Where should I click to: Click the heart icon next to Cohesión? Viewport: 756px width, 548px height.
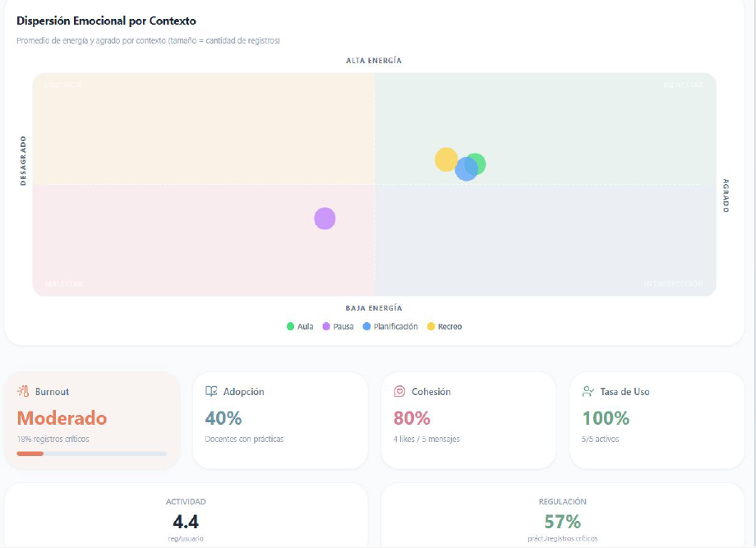(399, 392)
